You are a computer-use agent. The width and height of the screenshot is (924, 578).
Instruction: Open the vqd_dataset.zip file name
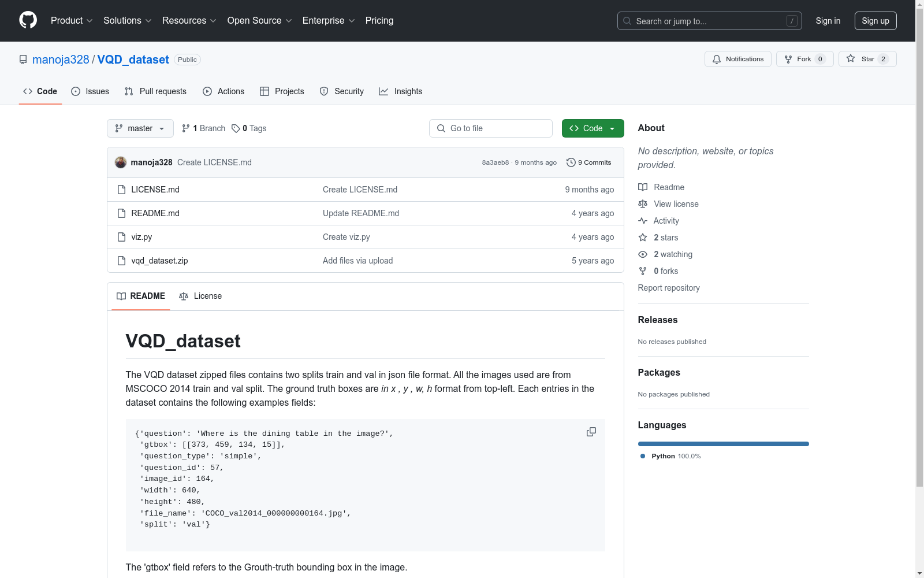pyautogui.click(x=159, y=261)
